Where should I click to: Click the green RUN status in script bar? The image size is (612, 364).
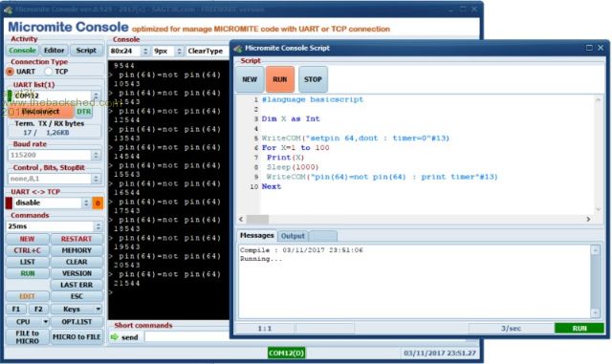tap(579, 328)
